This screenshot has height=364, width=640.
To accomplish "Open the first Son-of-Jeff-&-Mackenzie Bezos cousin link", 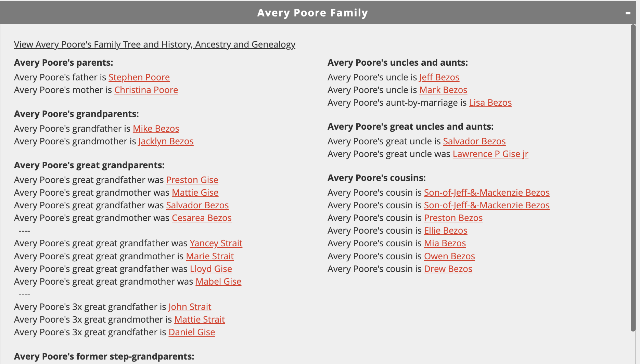I will coord(486,193).
